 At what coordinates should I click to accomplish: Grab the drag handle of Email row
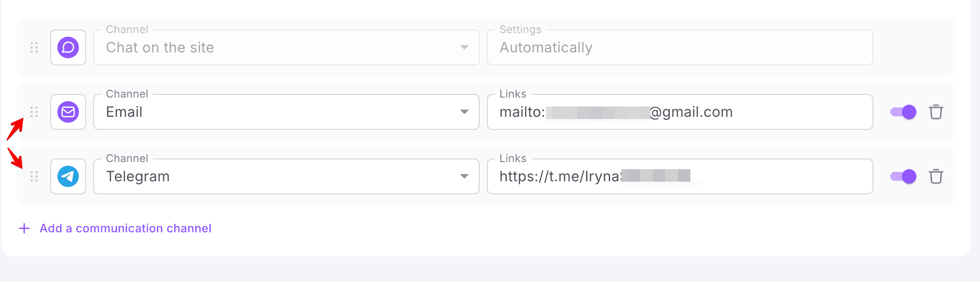pos(34,112)
